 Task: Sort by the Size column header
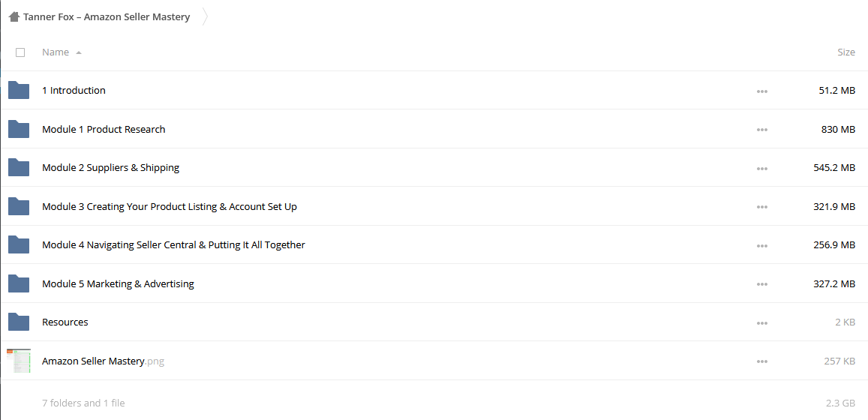click(x=845, y=52)
